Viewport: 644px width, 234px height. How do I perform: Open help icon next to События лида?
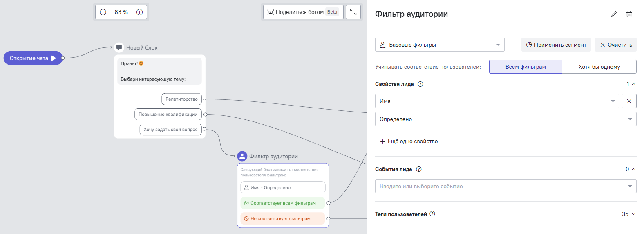pyautogui.click(x=418, y=169)
